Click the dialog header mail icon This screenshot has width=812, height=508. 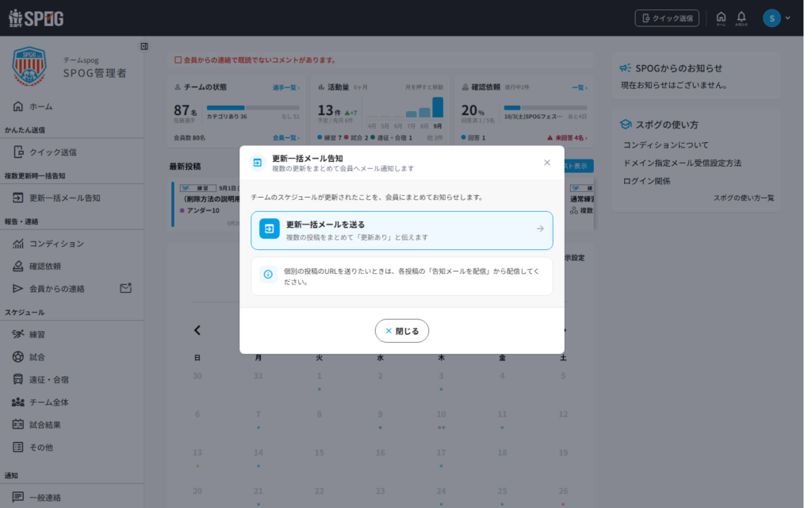tap(257, 163)
